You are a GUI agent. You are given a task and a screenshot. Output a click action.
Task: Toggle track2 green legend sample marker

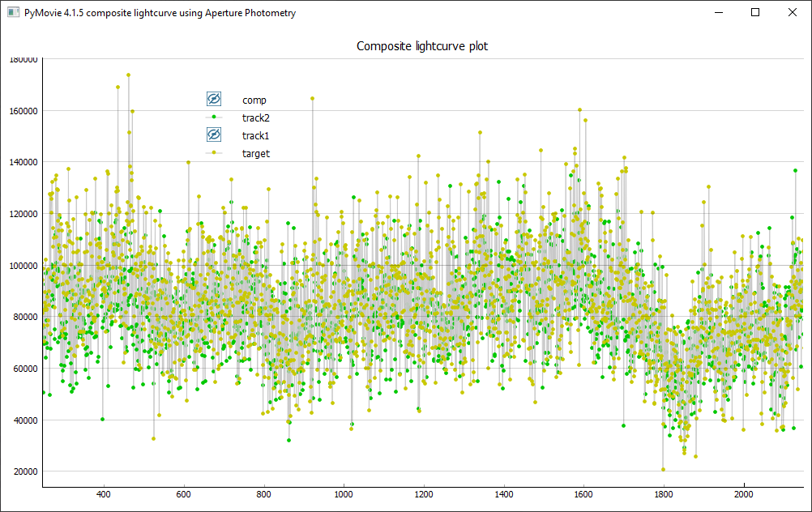(214, 117)
